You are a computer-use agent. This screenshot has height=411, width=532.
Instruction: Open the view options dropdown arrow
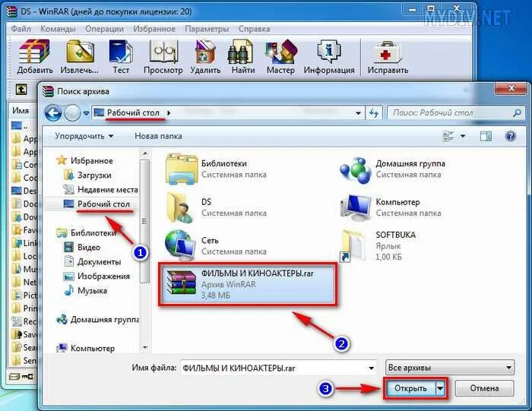coord(463,136)
